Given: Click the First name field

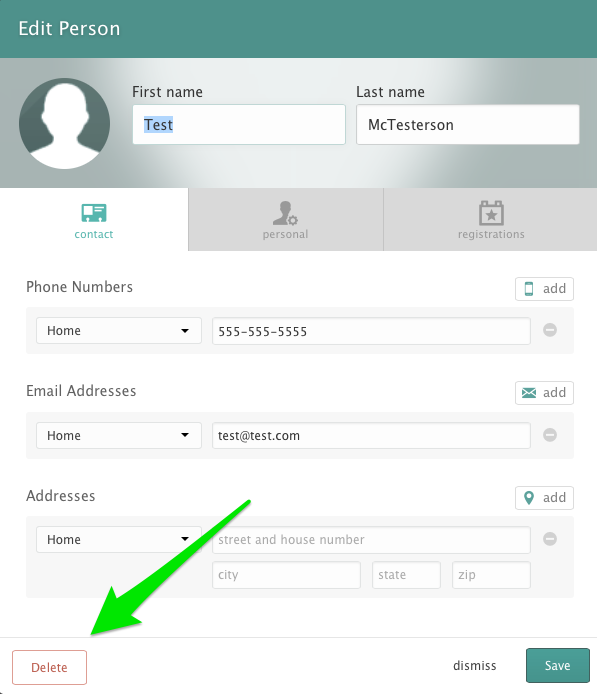Looking at the screenshot, I should (239, 124).
